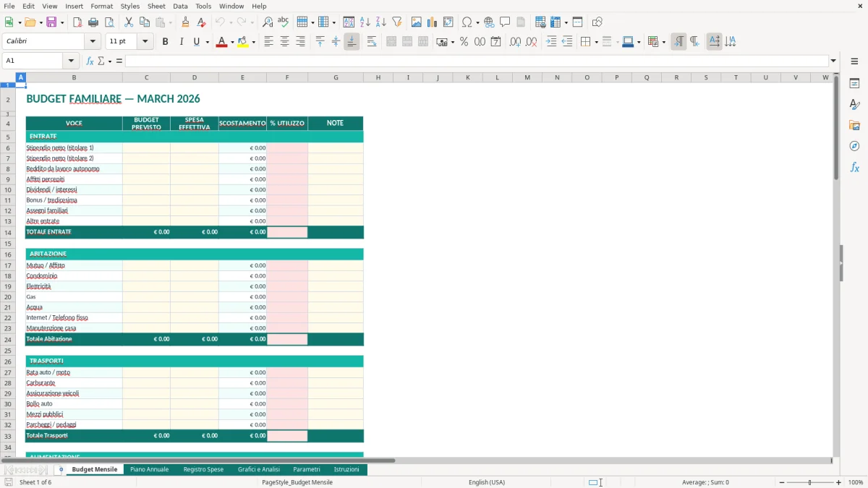Open the font name dropdown
The height and width of the screenshot is (488, 868).
coord(93,42)
